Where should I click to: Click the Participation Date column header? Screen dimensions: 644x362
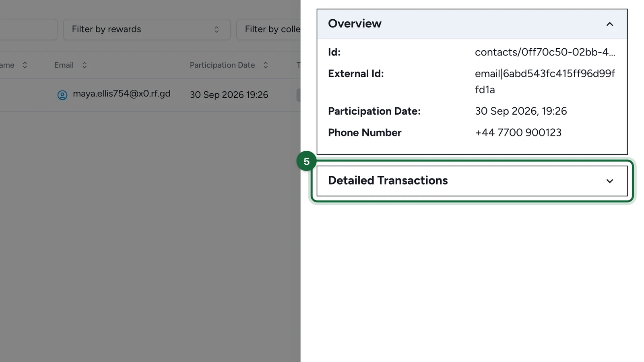[x=222, y=65]
